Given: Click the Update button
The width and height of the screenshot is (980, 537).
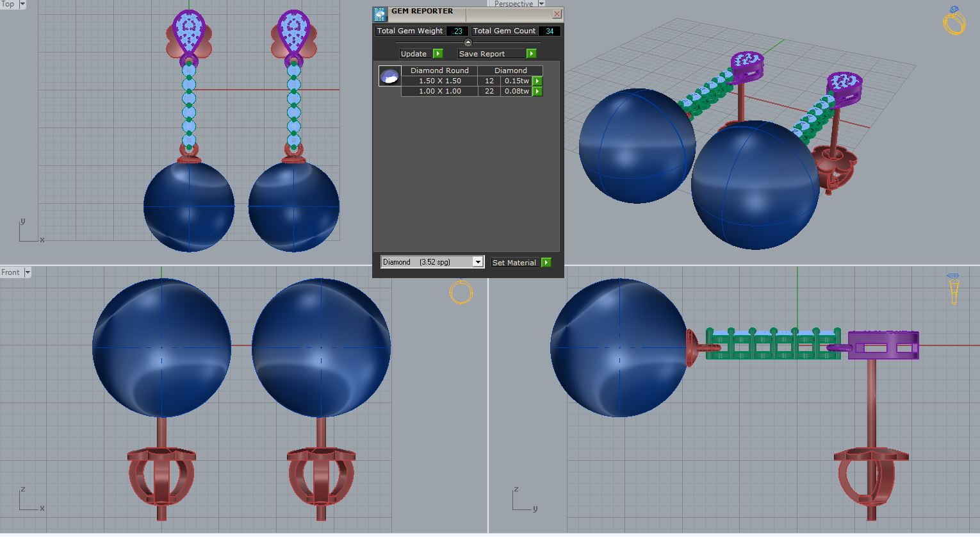Looking at the screenshot, I should (x=416, y=54).
